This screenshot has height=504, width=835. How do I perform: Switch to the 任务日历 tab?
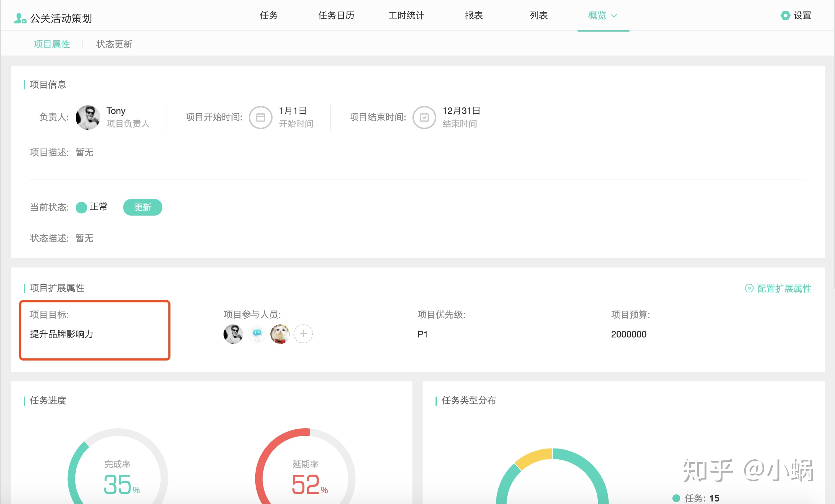coord(336,16)
